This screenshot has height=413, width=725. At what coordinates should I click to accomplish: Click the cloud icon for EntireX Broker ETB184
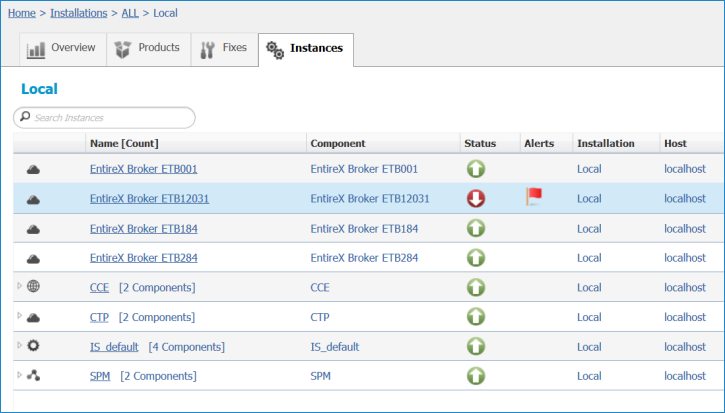pos(33,229)
